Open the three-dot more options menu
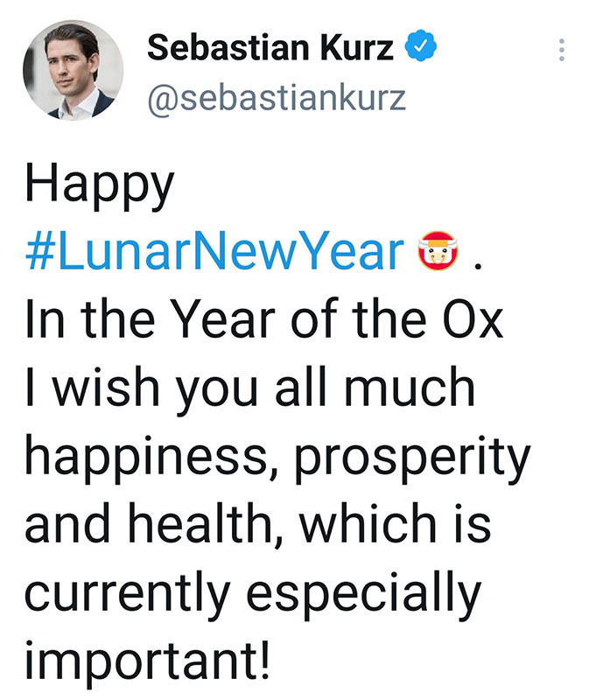Image resolution: width=589 pixels, height=700 pixels. (562, 50)
